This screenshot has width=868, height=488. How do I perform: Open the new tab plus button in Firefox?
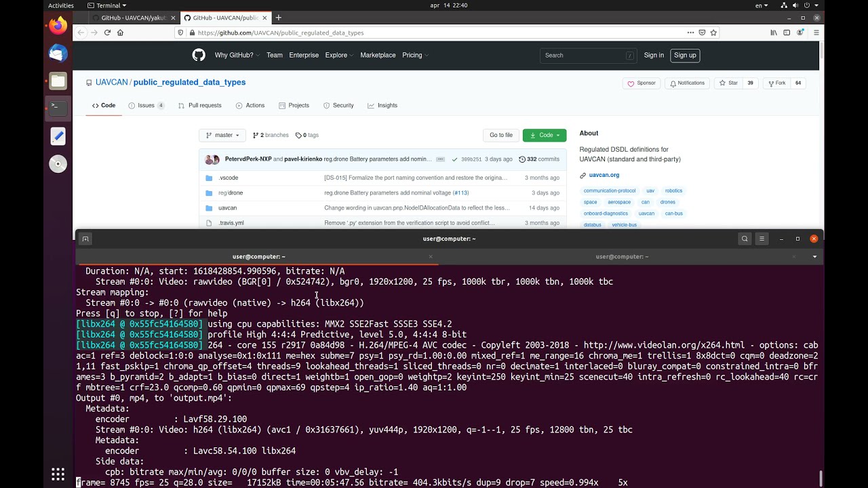[x=278, y=18]
